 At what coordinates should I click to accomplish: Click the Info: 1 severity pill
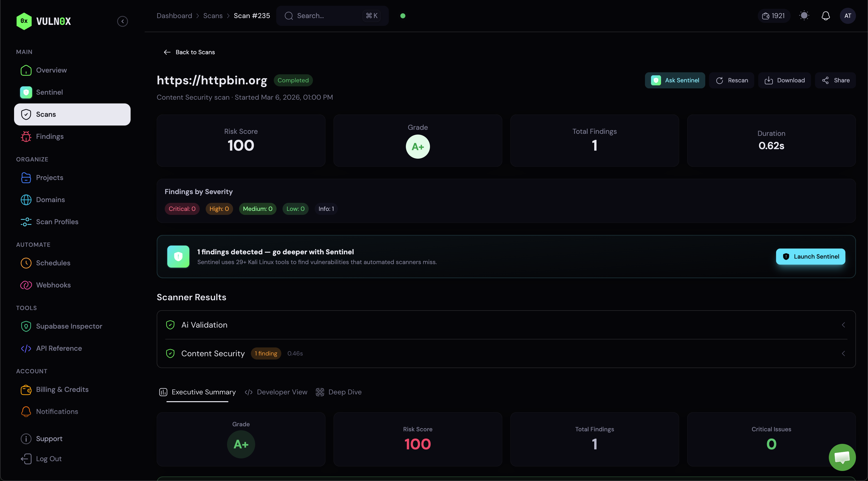326,209
